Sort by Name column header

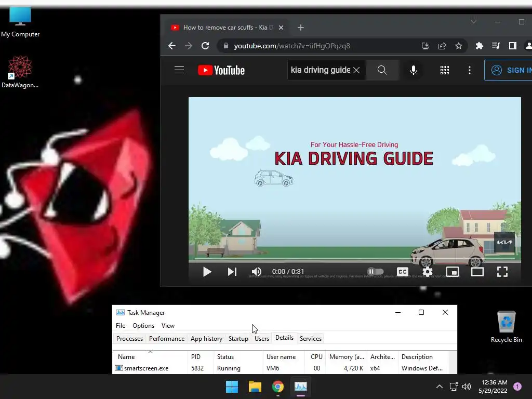point(150,356)
